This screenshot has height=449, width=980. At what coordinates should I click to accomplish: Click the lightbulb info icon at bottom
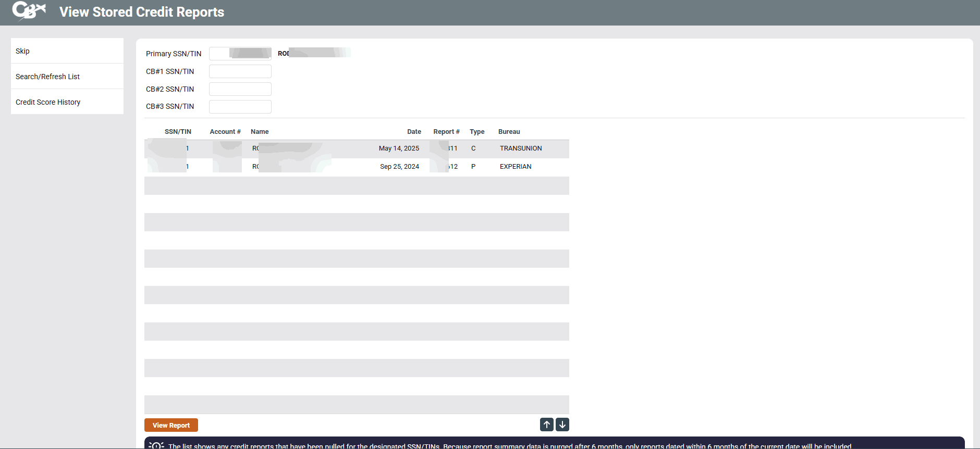coord(156,445)
